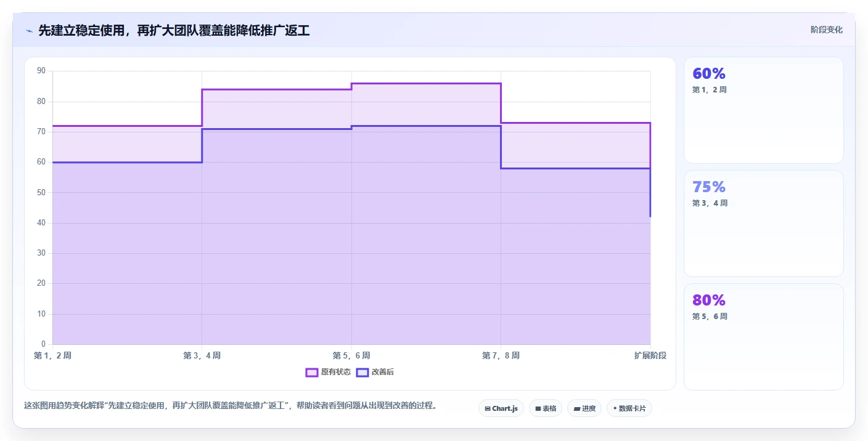
Task: Toggle the 原有状态 legend swatch
Action: tap(312, 372)
